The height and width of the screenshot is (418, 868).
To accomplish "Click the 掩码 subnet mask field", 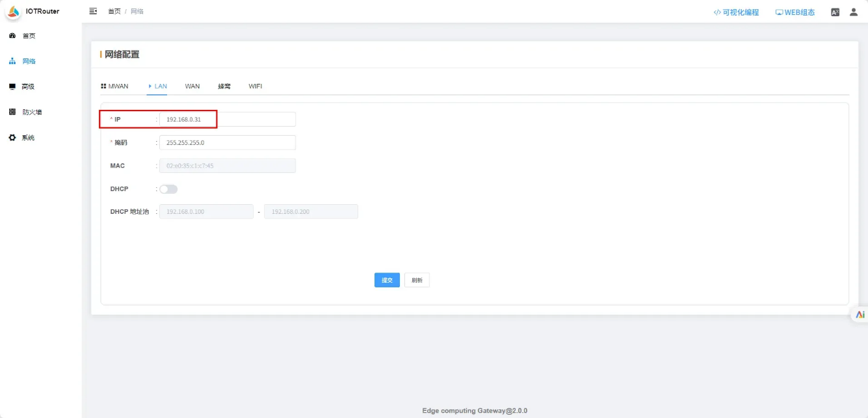I will click(227, 142).
